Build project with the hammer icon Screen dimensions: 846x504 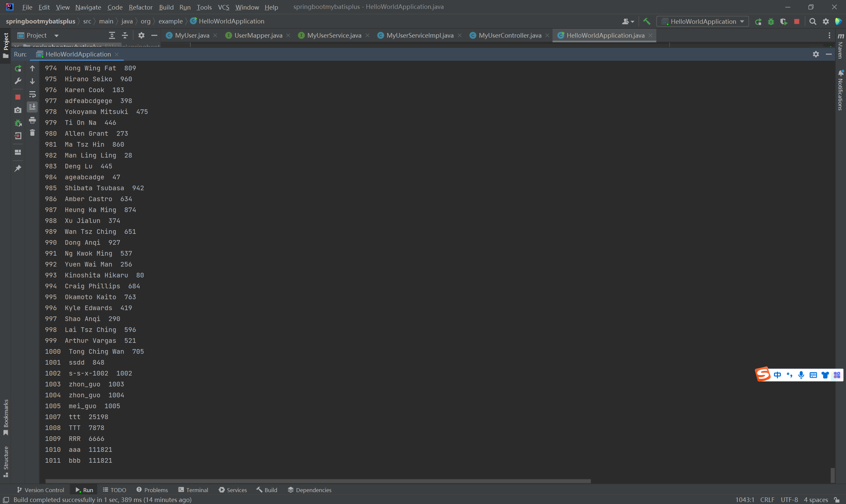(x=646, y=21)
